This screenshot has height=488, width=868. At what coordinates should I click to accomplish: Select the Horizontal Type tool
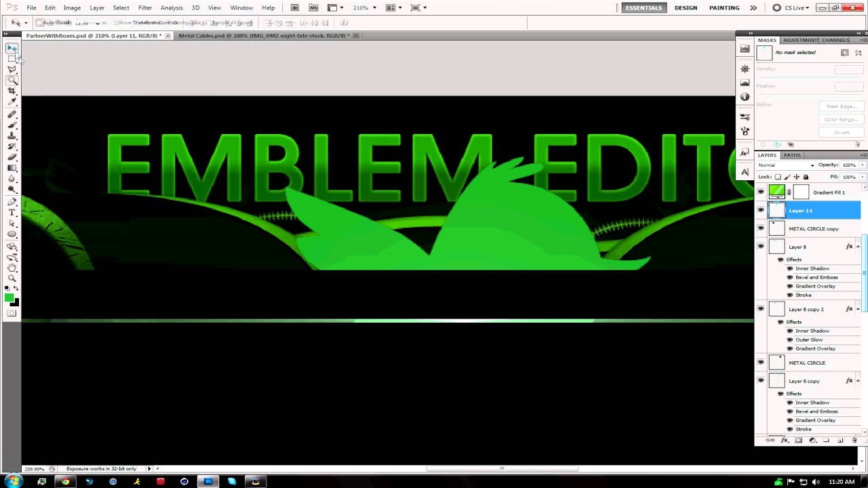[12, 213]
